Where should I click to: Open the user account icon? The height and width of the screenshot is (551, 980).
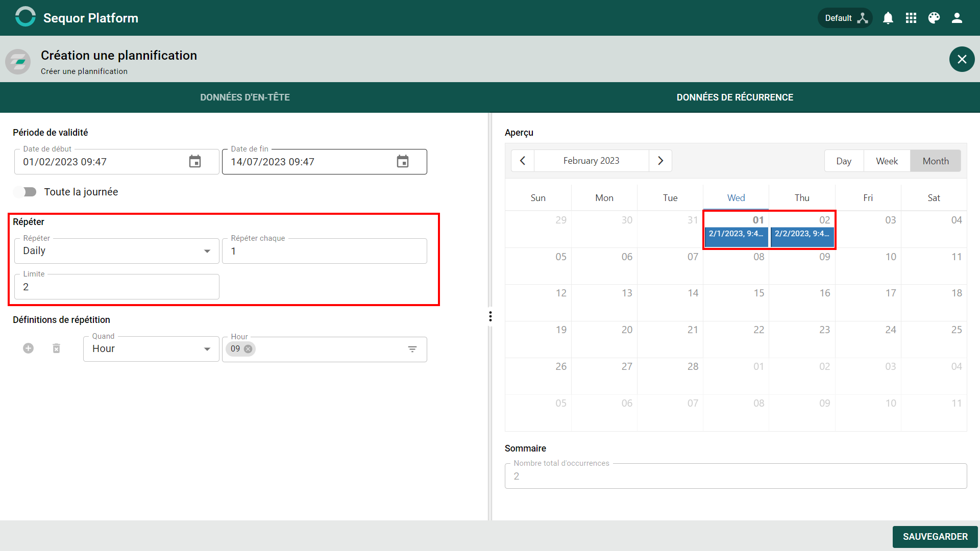pyautogui.click(x=957, y=18)
